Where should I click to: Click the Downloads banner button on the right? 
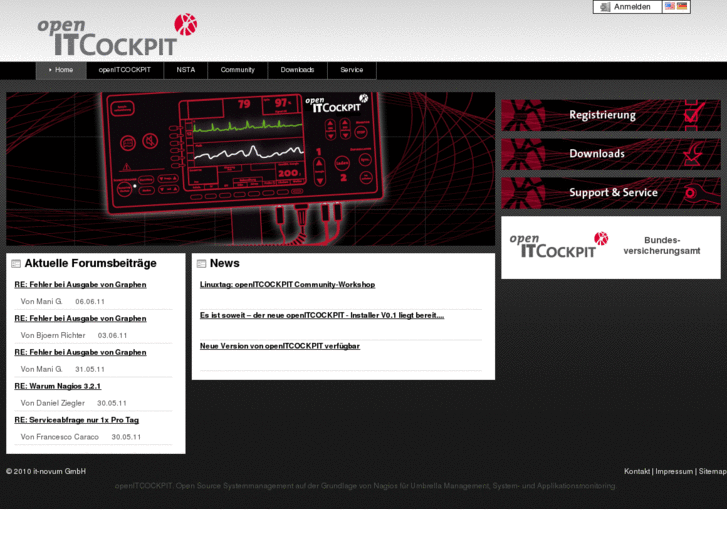[x=611, y=154]
